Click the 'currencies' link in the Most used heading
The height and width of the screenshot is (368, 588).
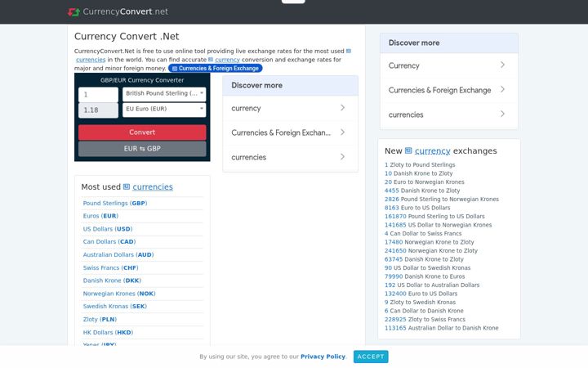(x=153, y=187)
